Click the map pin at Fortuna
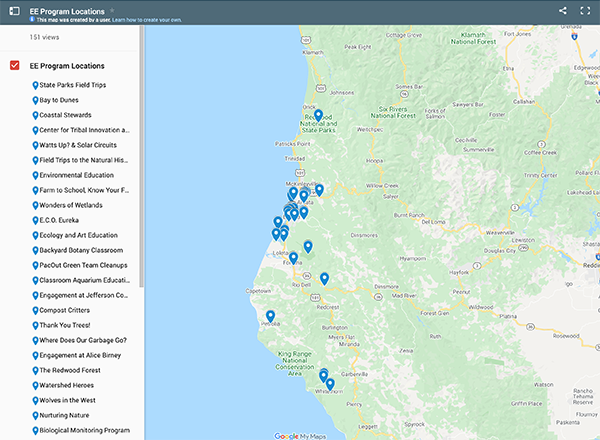 293,258
